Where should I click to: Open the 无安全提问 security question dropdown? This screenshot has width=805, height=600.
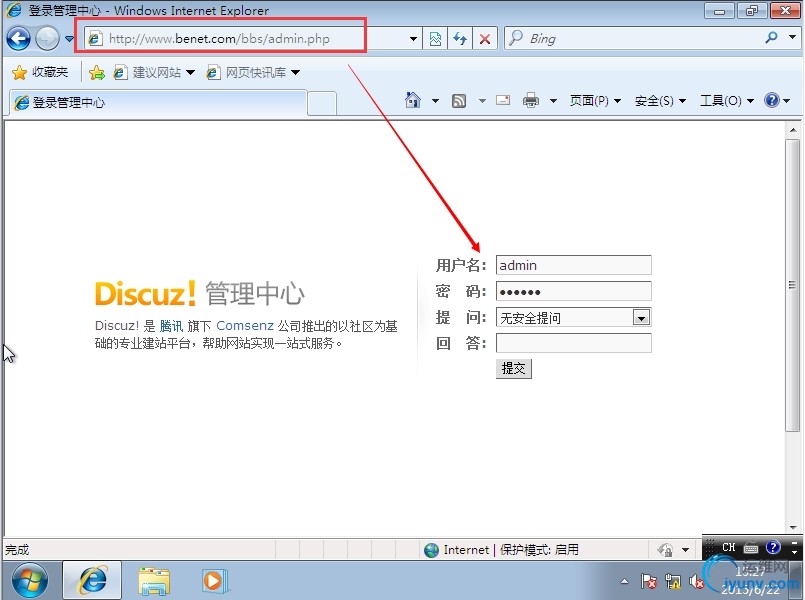[573, 317]
